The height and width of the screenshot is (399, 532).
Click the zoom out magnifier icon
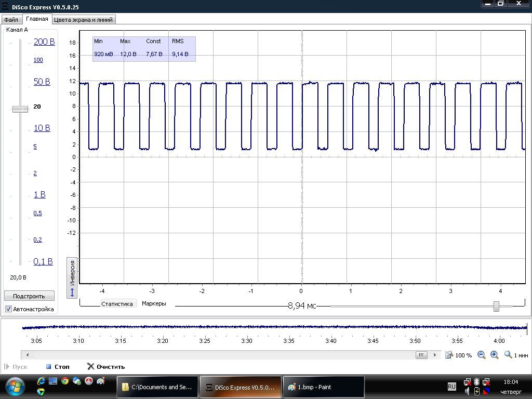pyautogui.click(x=481, y=355)
